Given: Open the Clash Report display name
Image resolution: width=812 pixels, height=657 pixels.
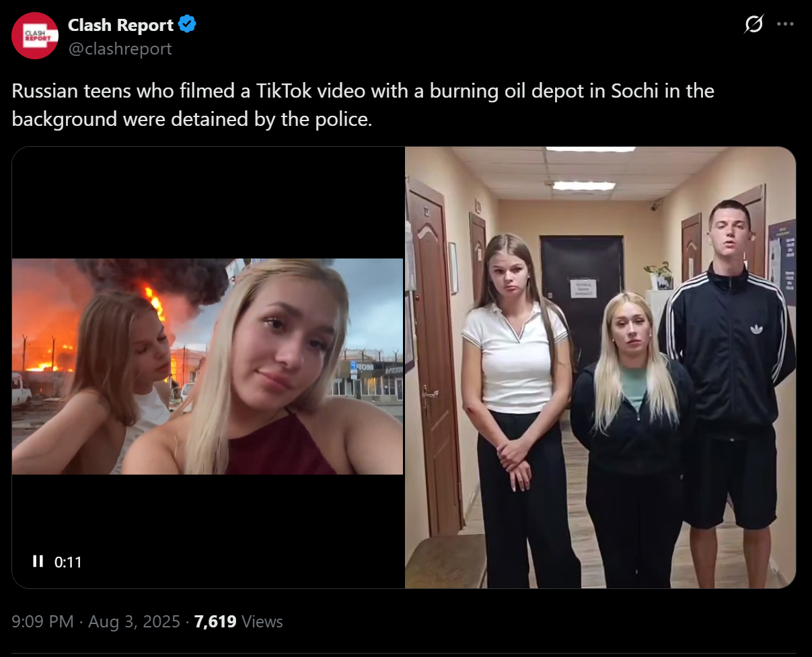Looking at the screenshot, I should pos(120,26).
